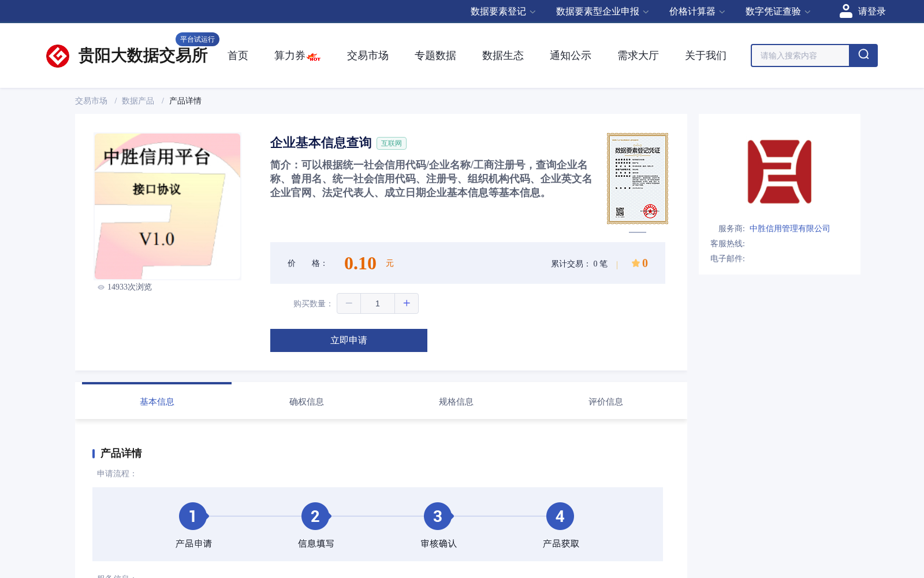Open the 首页 menu item

(238, 55)
